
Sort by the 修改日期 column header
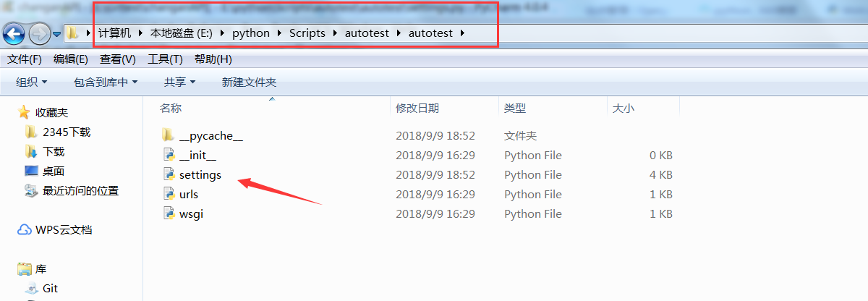click(417, 108)
